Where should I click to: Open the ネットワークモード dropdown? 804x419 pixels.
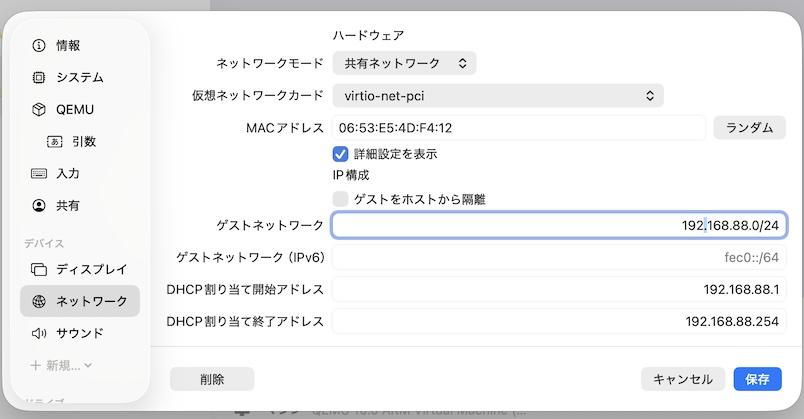point(404,63)
